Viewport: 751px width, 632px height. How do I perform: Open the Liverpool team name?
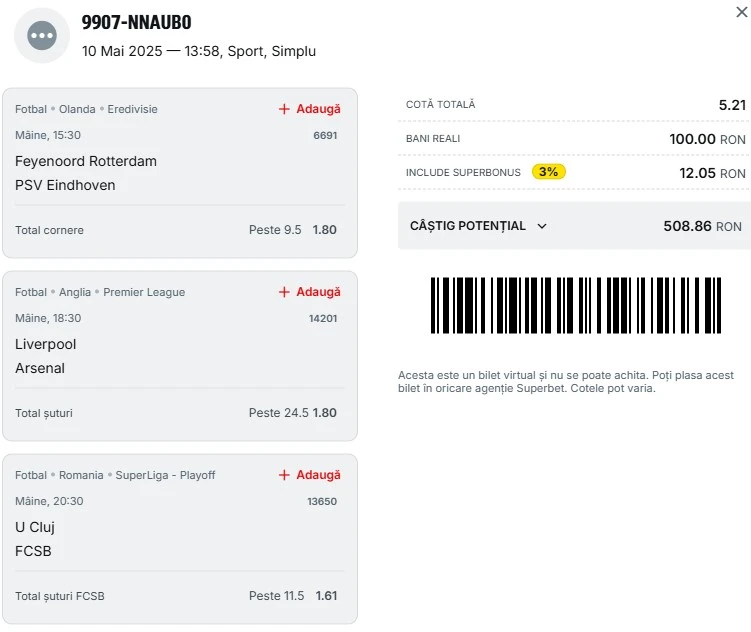point(46,344)
